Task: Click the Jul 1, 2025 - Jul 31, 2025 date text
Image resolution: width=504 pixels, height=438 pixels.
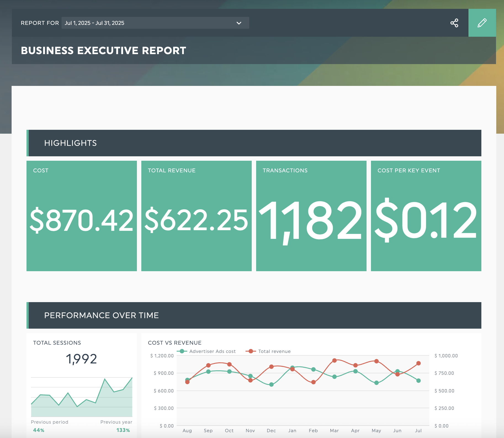Action: pos(94,23)
